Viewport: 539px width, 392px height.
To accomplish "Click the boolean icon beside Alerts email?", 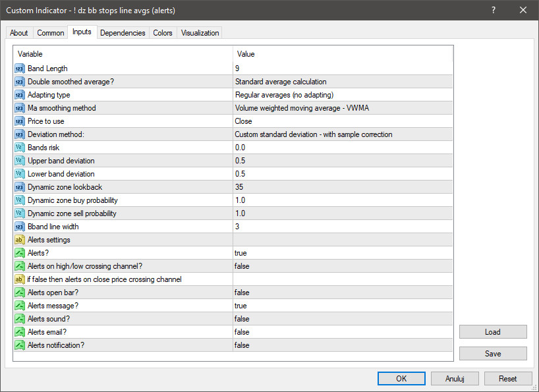I will point(19,332).
